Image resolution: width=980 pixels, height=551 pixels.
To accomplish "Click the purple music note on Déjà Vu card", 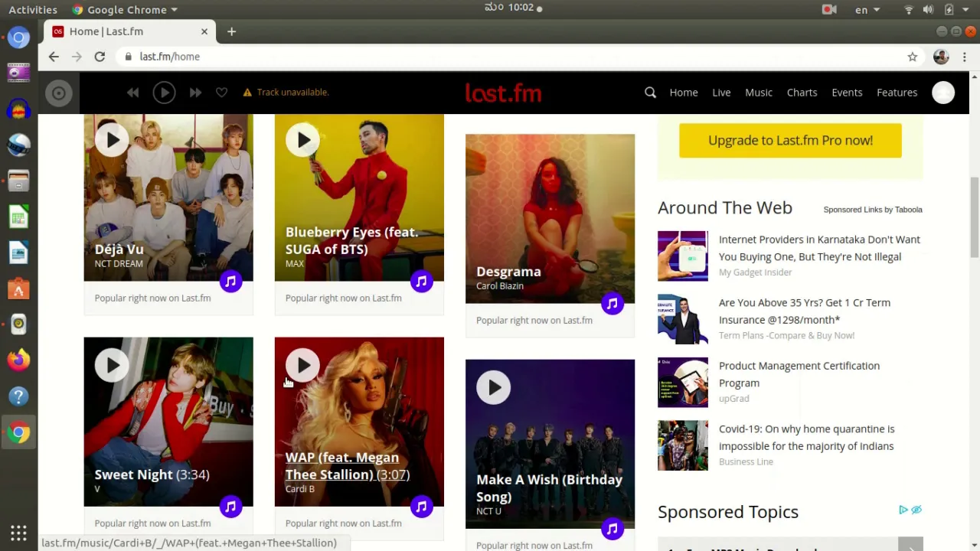I will pyautogui.click(x=230, y=282).
